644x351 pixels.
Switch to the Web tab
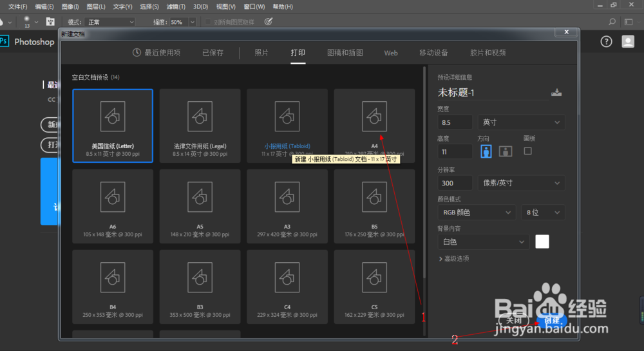click(x=391, y=53)
